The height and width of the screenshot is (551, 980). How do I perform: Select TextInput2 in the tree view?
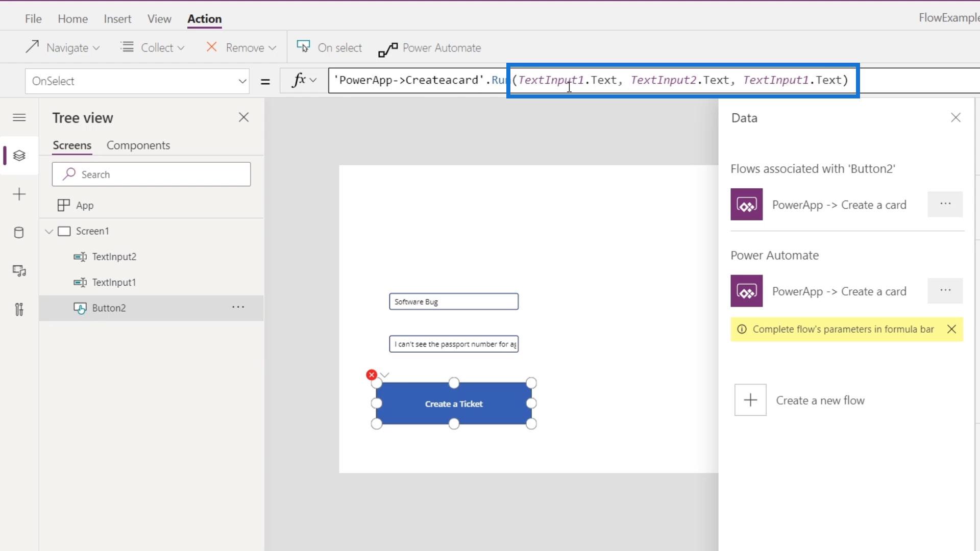(x=114, y=257)
